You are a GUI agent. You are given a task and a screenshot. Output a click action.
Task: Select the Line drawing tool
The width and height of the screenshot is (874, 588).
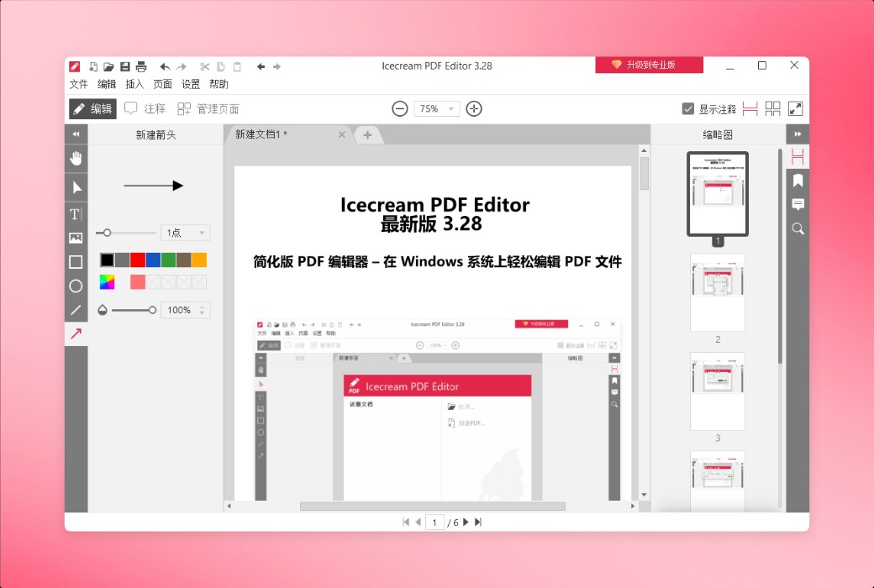76,310
